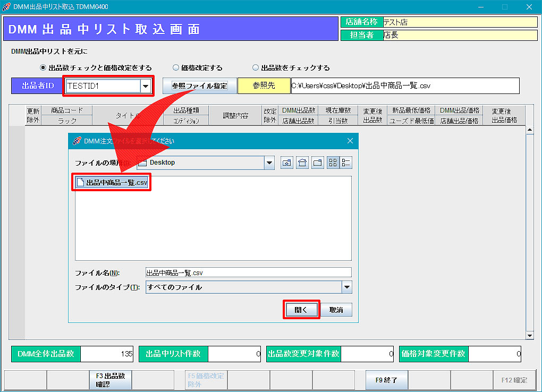
Task: Click the 出品数変更対象件数 value field
Action: [367, 354]
